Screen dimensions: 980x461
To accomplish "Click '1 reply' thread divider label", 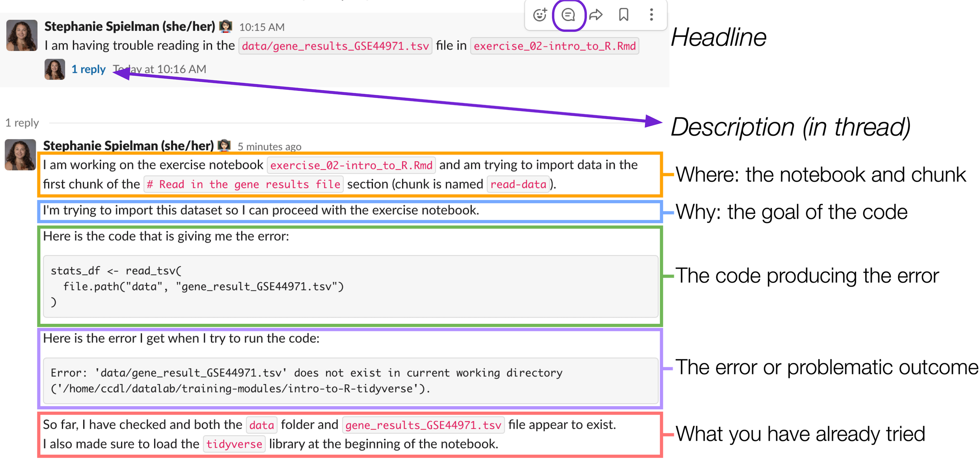I will click(x=22, y=123).
